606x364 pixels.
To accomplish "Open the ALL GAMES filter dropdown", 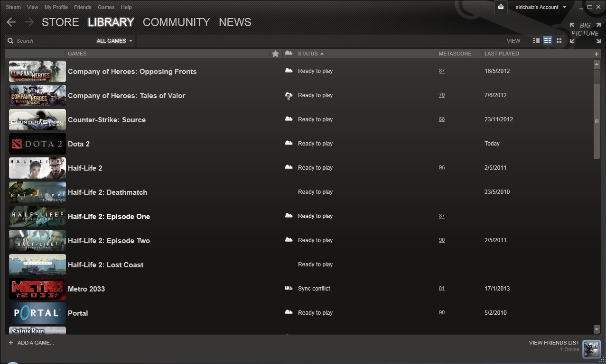I will pyautogui.click(x=114, y=41).
